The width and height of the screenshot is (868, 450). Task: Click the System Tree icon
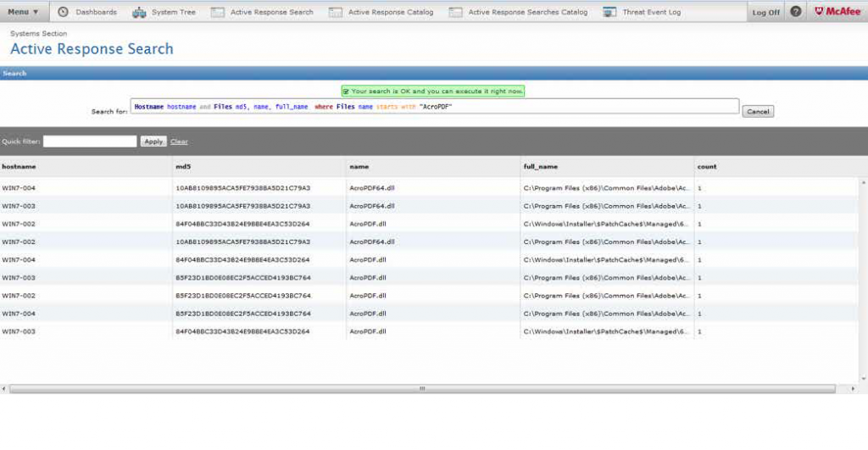[140, 12]
